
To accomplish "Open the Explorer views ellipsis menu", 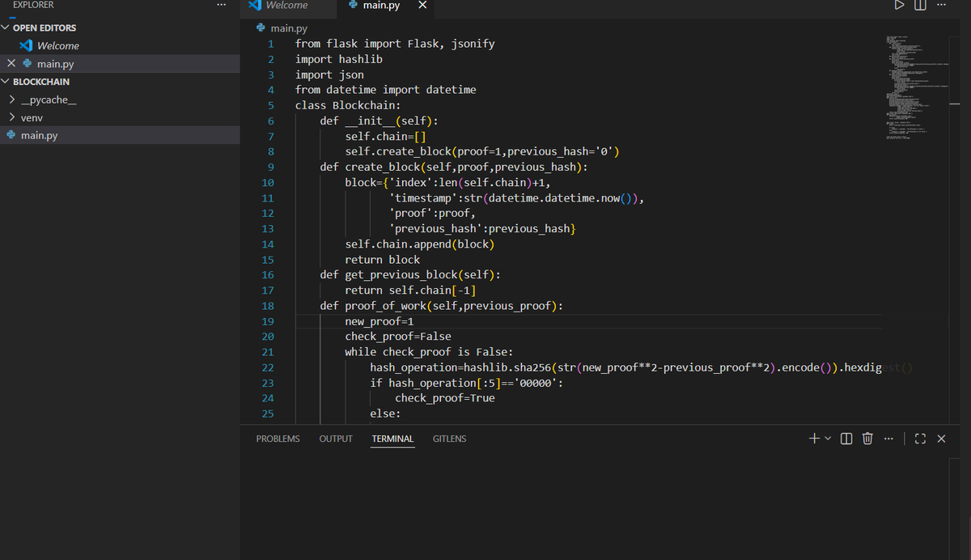I will (x=222, y=6).
